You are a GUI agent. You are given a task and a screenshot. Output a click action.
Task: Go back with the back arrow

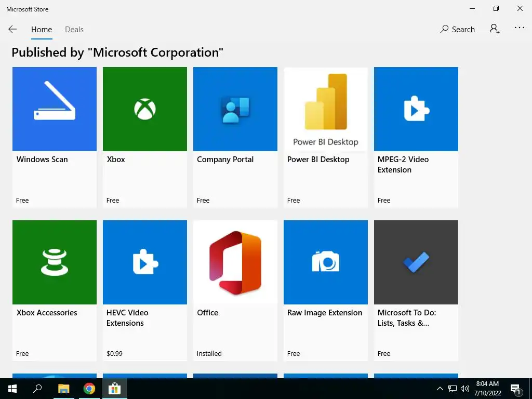(x=12, y=30)
